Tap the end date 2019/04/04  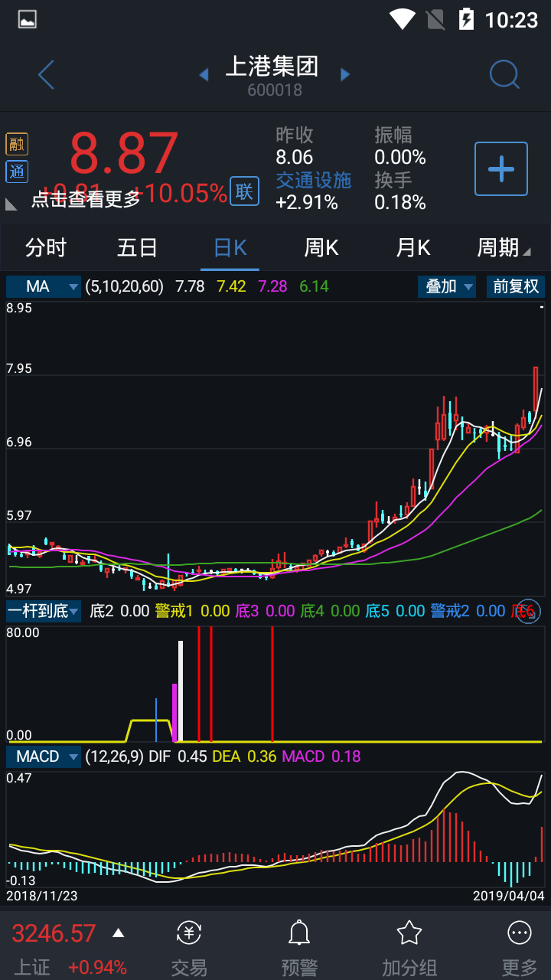(509, 895)
